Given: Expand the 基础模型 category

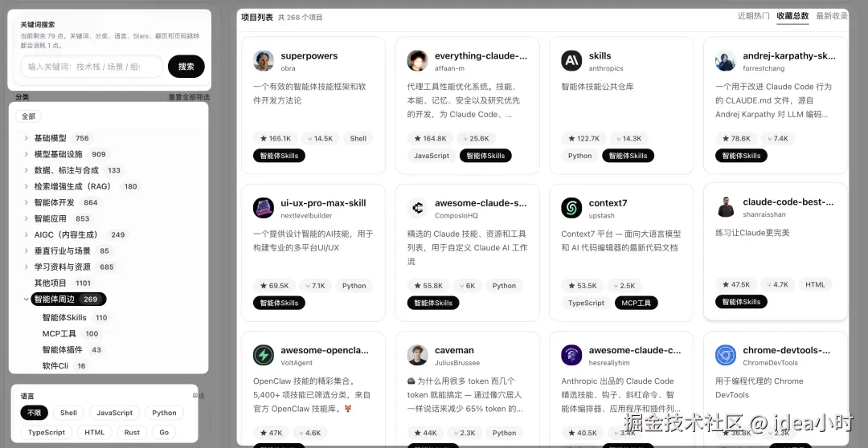Looking at the screenshot, I should 26,138.
